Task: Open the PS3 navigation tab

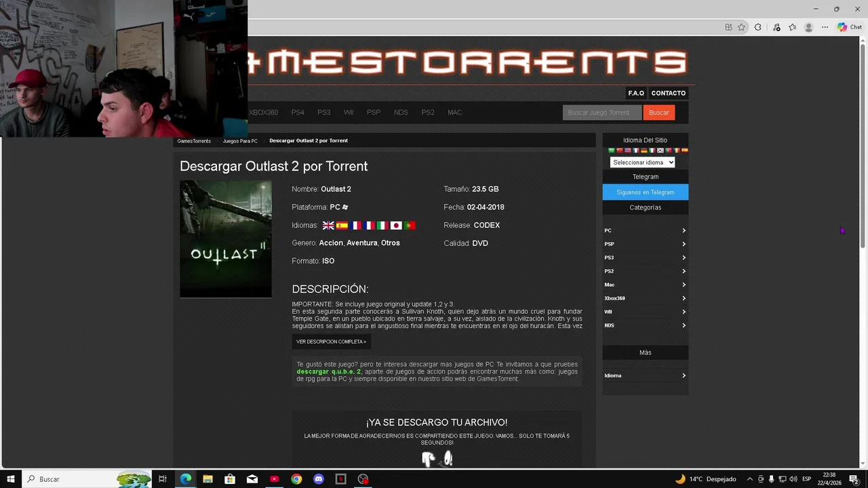Action: pyautogui.click(x=324, y=113)
